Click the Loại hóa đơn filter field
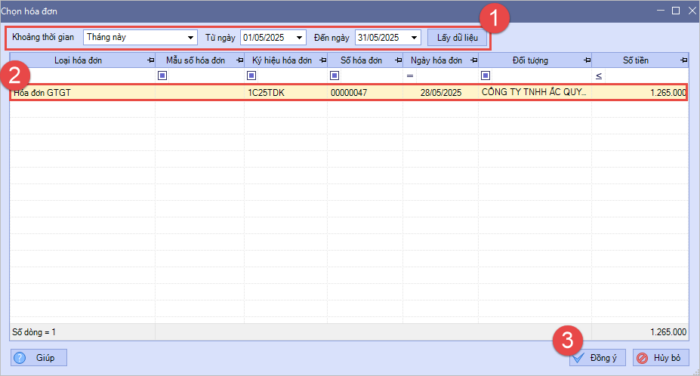 pos(83,76)
